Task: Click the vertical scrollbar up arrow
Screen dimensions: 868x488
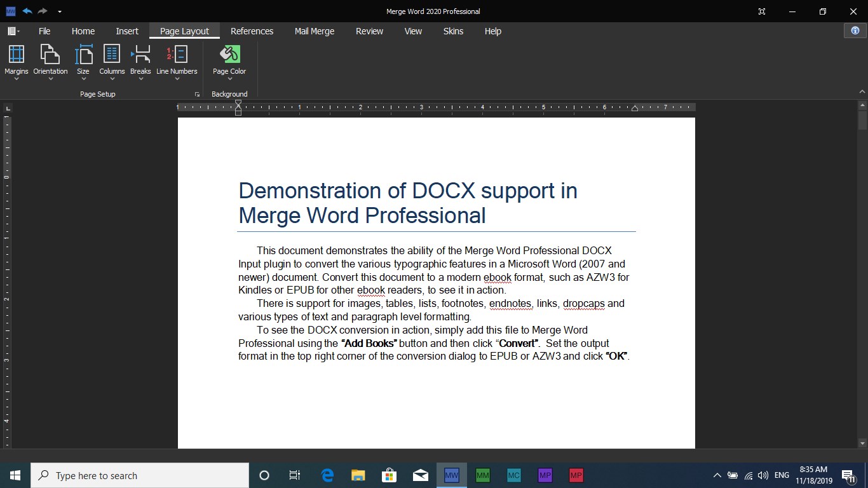Action: coord(862,105)
